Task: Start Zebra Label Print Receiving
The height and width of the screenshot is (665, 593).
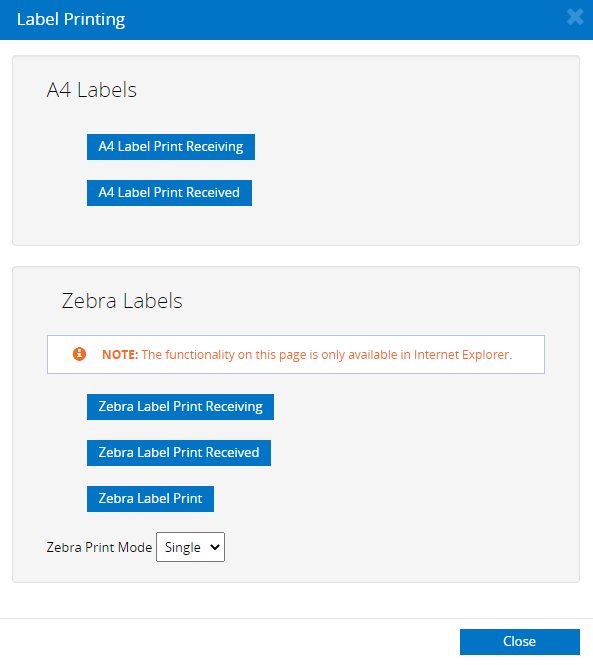Action: (x=180, y=407)
